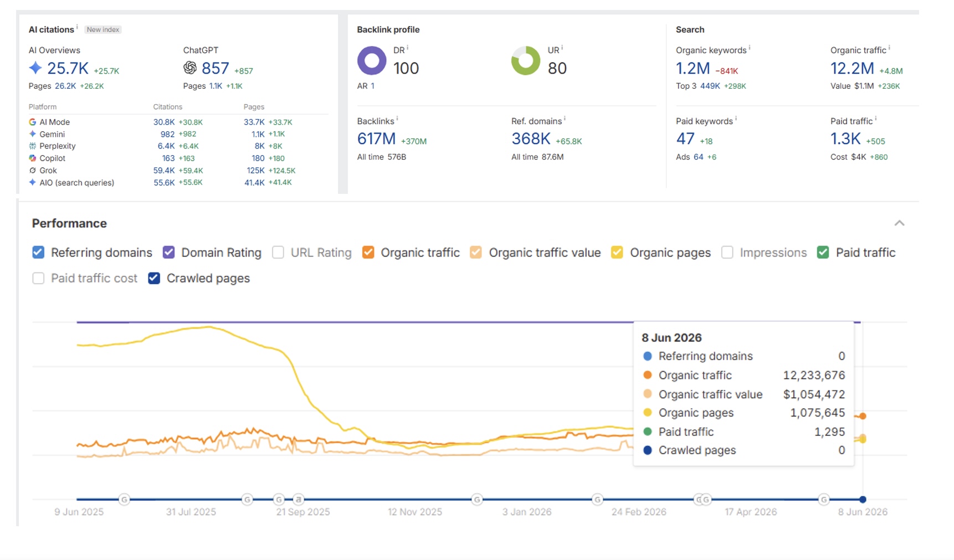Click the G marker above 3 Jan 2026
The image size is (954, 560).
(477, 500)
